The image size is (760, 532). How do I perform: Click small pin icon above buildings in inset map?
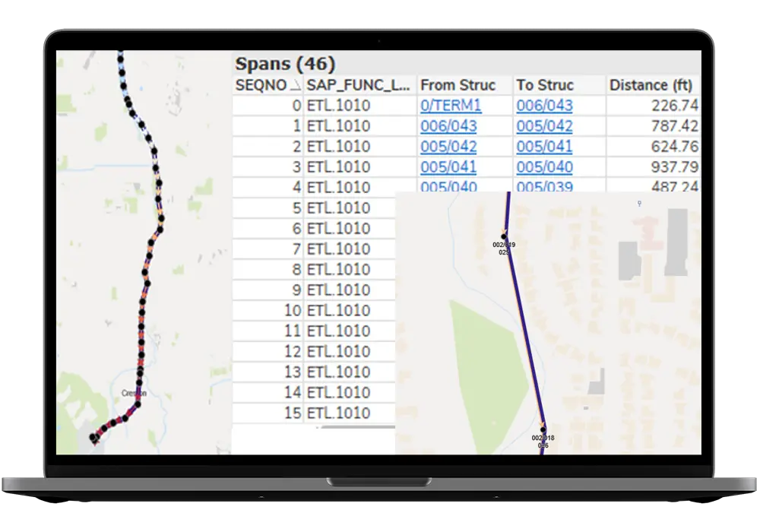pos(640,204)
